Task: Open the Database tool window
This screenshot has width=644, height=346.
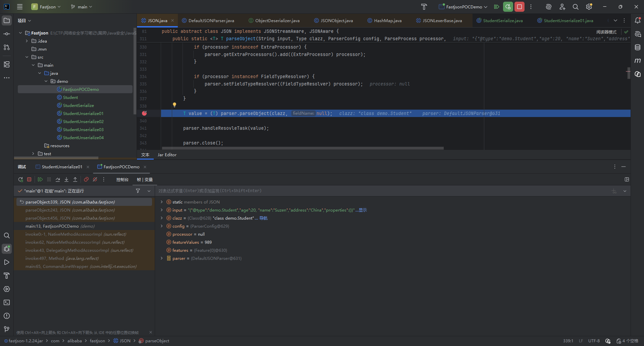Action: tap(638, 47)
